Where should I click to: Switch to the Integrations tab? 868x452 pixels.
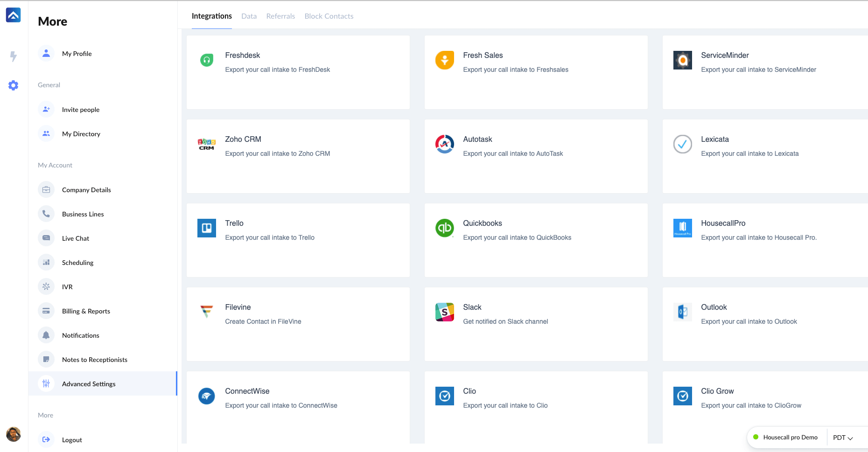tap(212, 16)
